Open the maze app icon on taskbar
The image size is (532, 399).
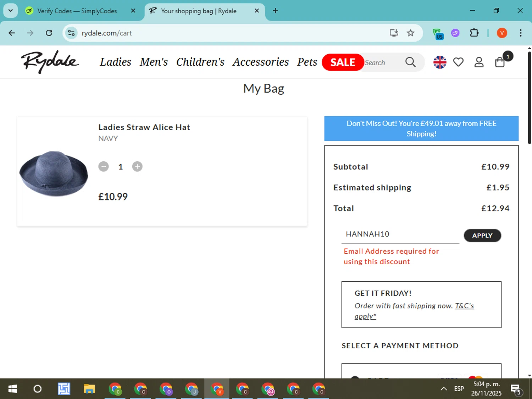click(64, 389)
